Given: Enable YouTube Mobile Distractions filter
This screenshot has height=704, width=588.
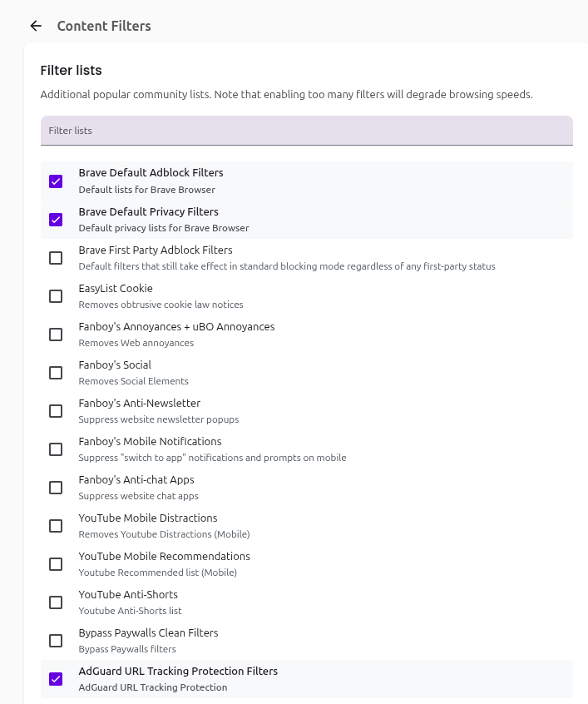Looking at the screenshot, I should pos(56,526).
